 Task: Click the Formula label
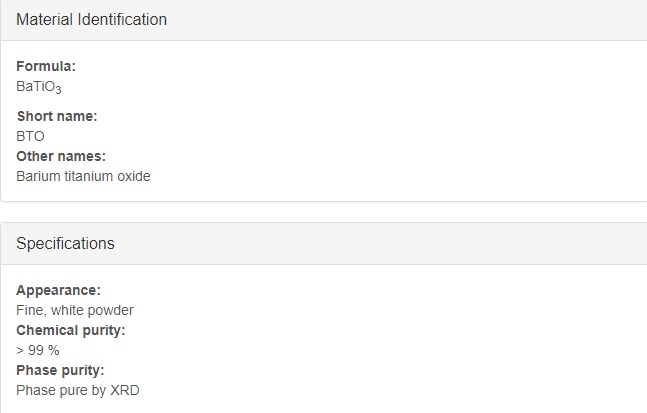click(46, 66)
